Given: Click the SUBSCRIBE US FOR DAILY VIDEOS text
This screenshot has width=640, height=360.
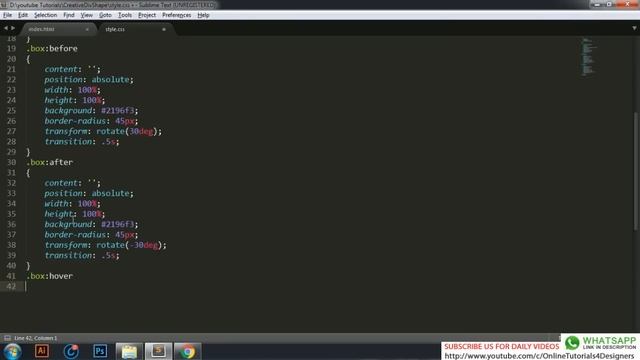Looking at the screenshot, I should tap(502, 347).
